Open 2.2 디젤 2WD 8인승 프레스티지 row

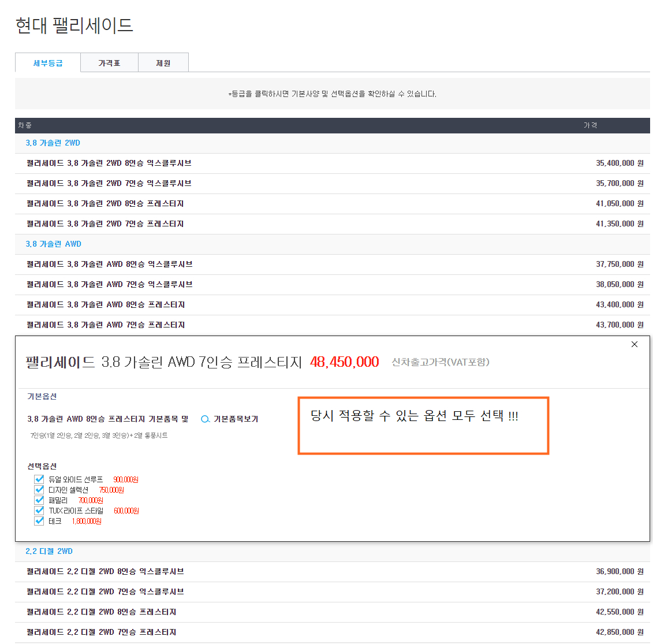click(333, 612)
